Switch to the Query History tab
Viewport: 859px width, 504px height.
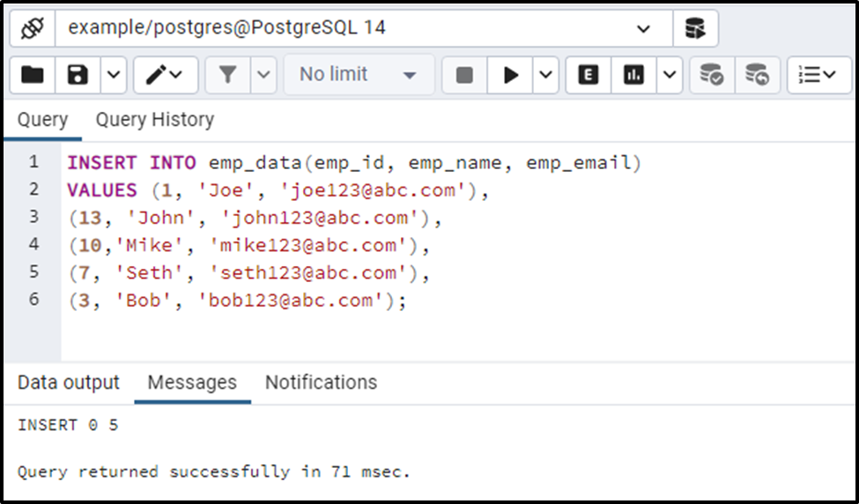(x=155, y=120)
